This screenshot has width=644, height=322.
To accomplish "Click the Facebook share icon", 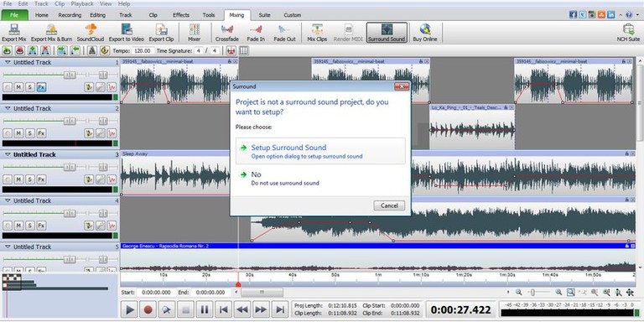I will point(573,14).
